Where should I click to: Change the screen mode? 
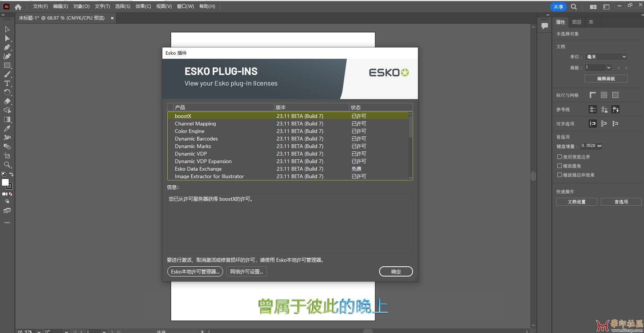click(7, 211)
